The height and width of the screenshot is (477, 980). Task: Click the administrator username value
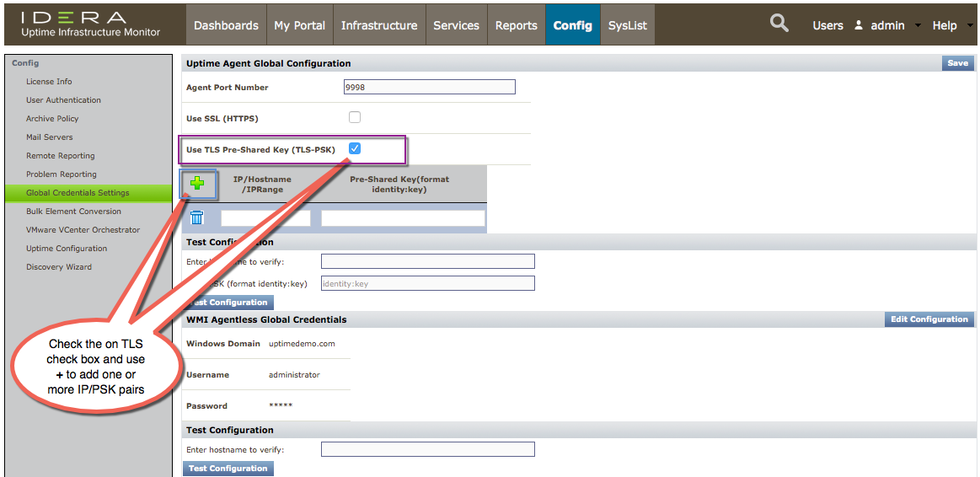click(x=294, y=374)
